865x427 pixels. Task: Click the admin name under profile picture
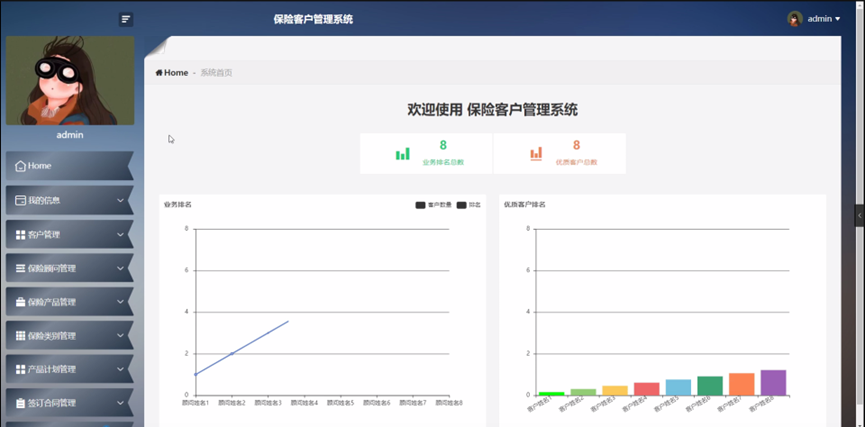pyautogui.click(x=70, y=135)
